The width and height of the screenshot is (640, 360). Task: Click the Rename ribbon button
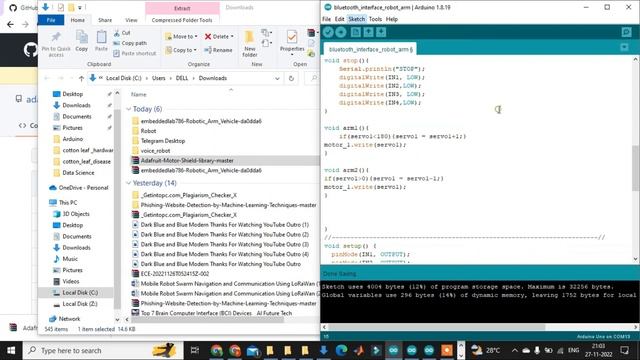pos(218,50)
